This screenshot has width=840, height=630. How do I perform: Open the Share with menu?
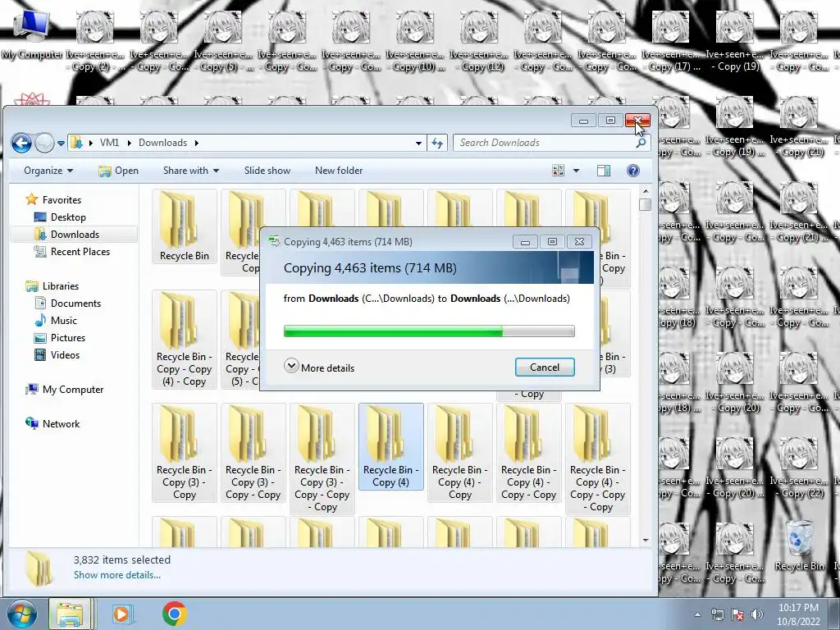click(x=190, y=171)
